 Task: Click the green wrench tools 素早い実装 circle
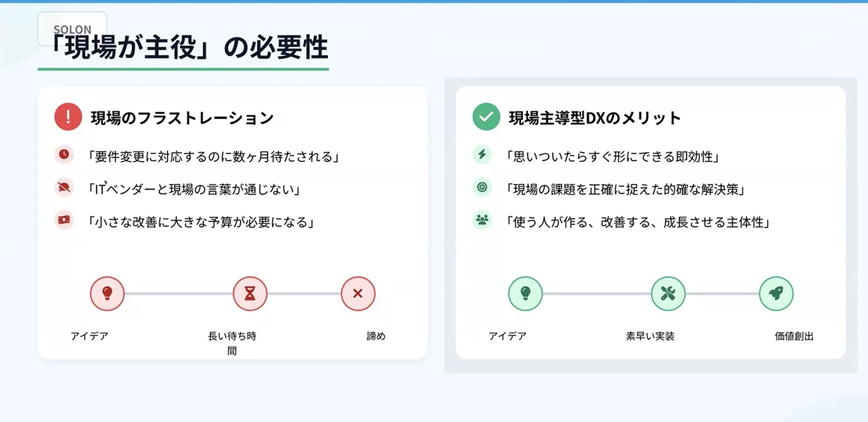pos(668,293)
